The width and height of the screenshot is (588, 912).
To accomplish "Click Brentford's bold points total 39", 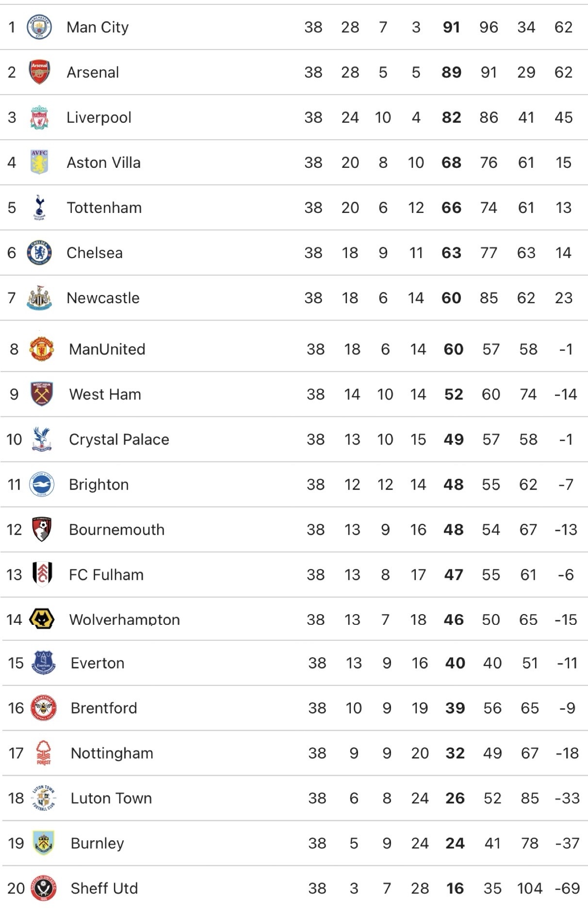I will click(x=455, y=708).
